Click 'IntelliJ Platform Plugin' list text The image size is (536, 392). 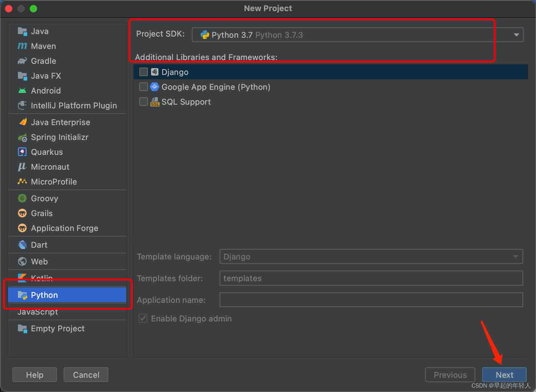pyautogui.click(x=74, y=106)
